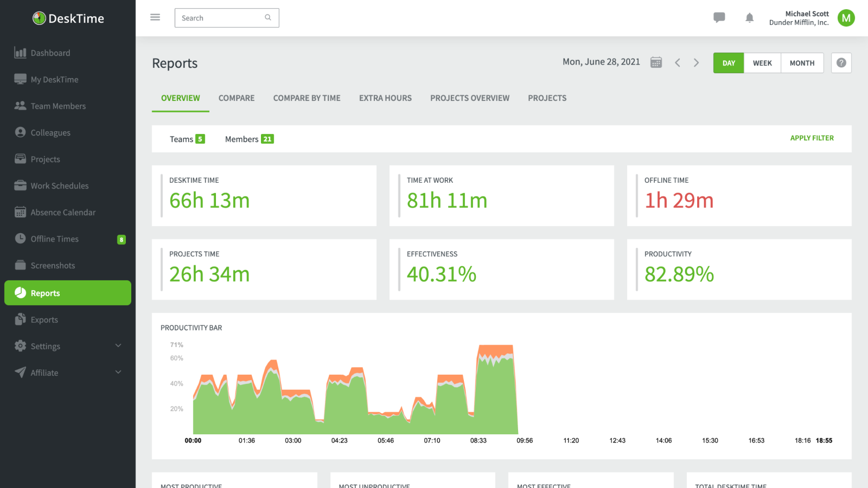Click the help question mark icon
This screenshot has height=488, width=868.
841,63
